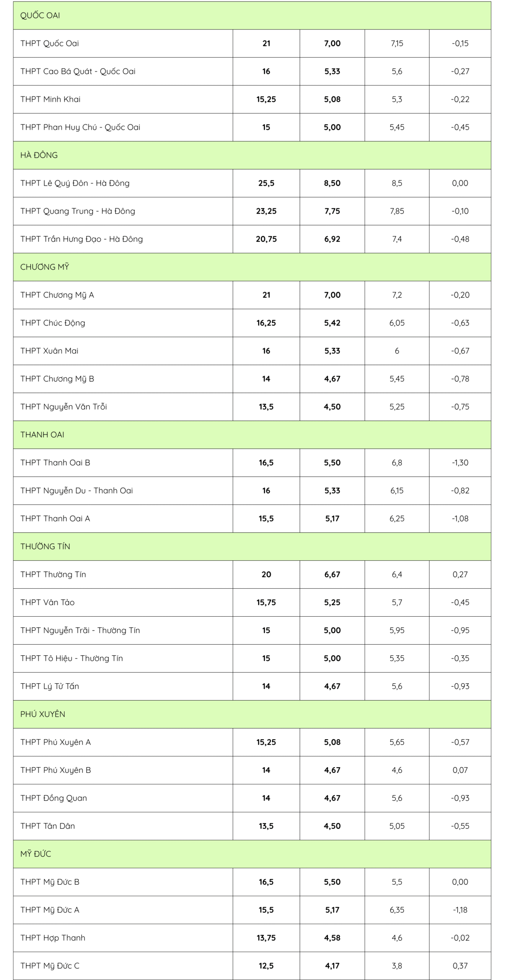Select the HÀ ĐÔNG district header
505x980 pixels.
coord(39,155)
